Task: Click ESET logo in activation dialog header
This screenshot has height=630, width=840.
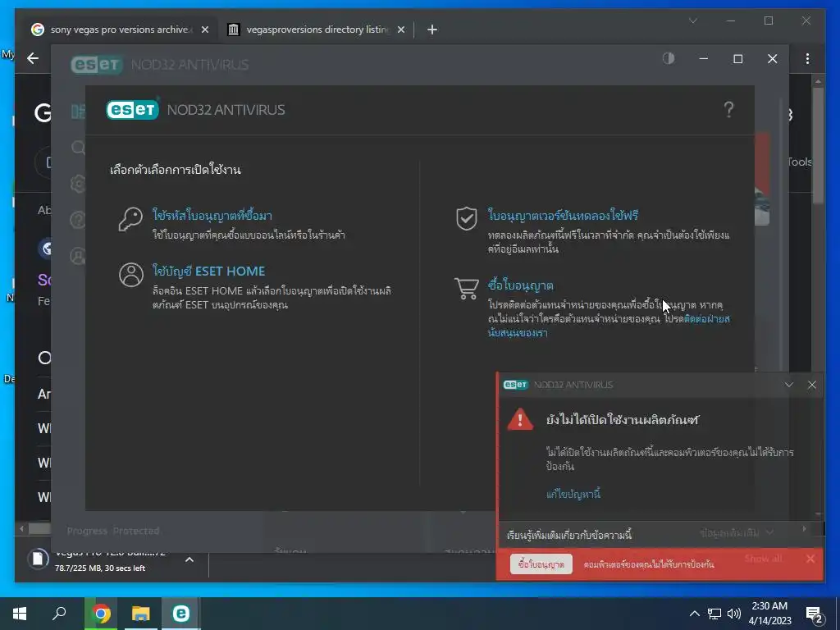Action: click(132, 110)
